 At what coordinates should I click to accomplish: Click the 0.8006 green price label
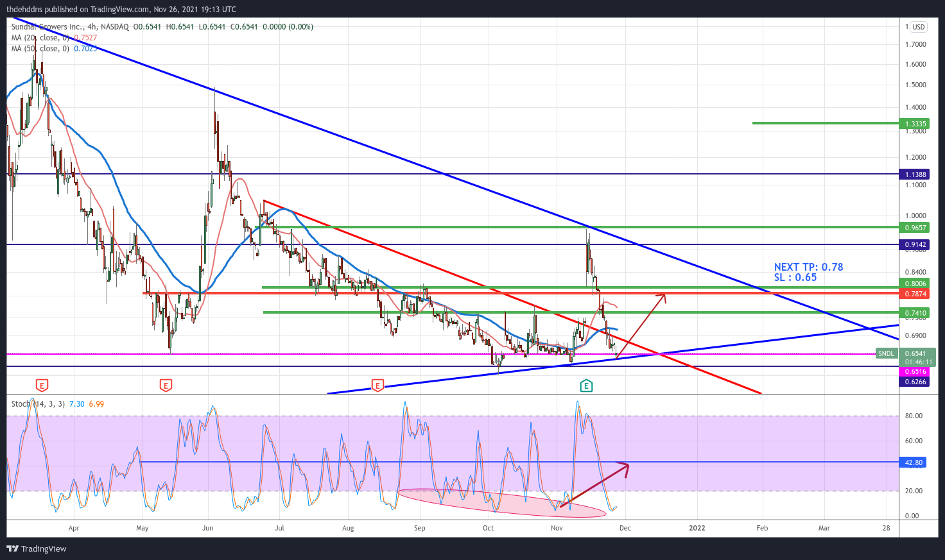(915, 284)
